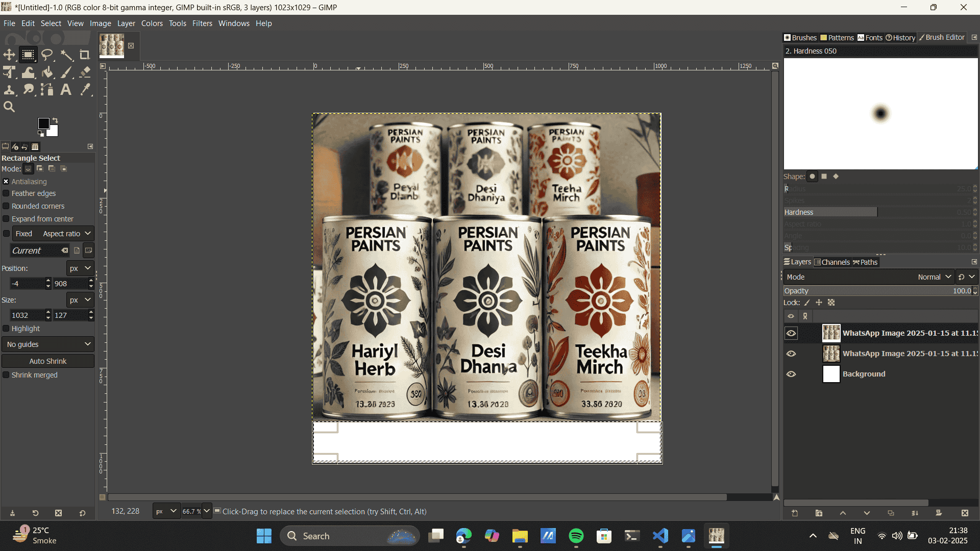
Task: Select the Bucket Fill tool
Action: point(47,72)
